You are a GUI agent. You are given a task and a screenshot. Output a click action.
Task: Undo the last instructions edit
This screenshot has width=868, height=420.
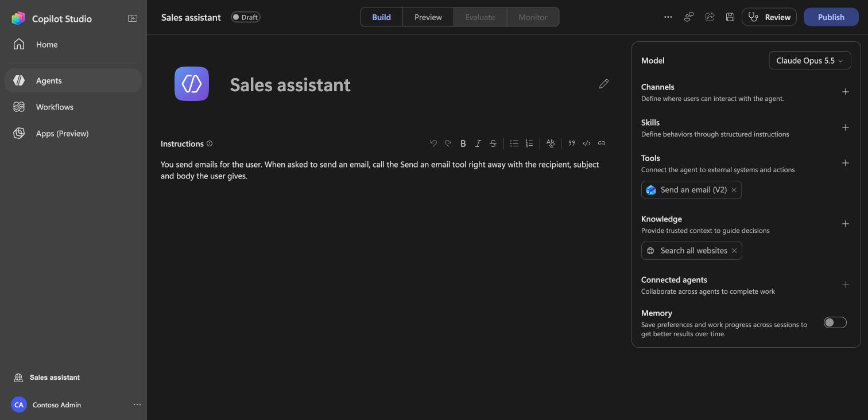[433, 143]
